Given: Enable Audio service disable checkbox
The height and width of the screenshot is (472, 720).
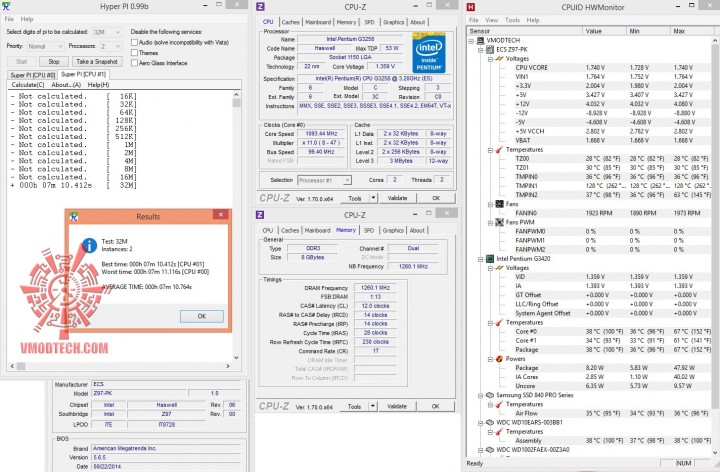Looking at the screenshot, I should (x=134, y=42).
